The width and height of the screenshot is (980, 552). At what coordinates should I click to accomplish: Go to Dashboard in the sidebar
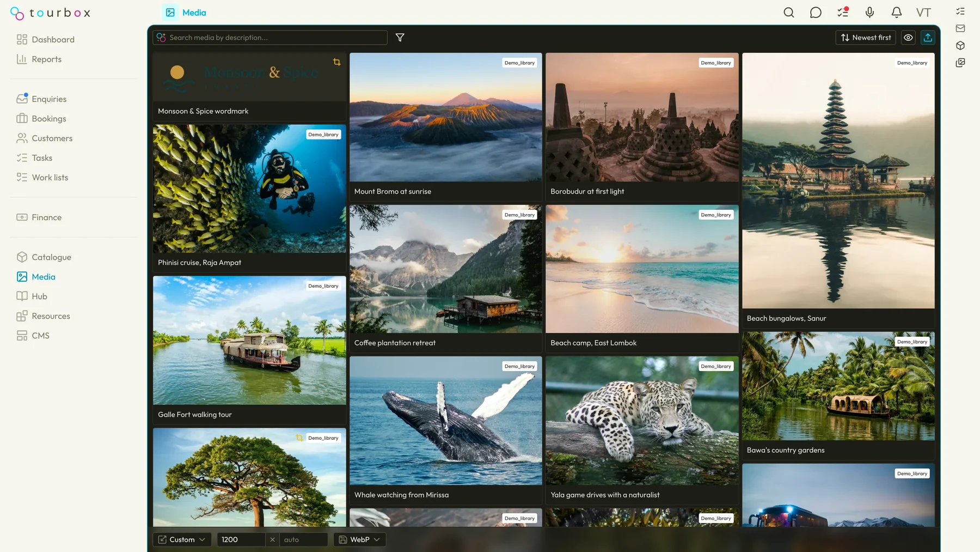(46, 39)
